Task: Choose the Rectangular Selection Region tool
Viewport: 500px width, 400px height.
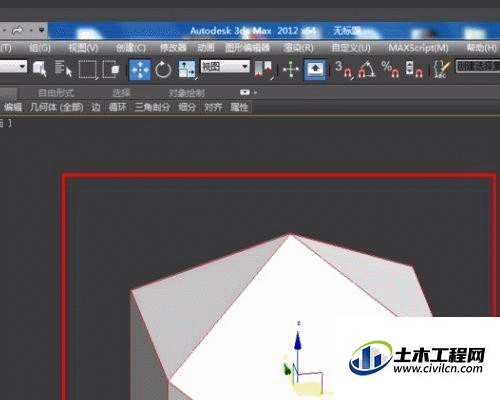Action: [88, 69]
